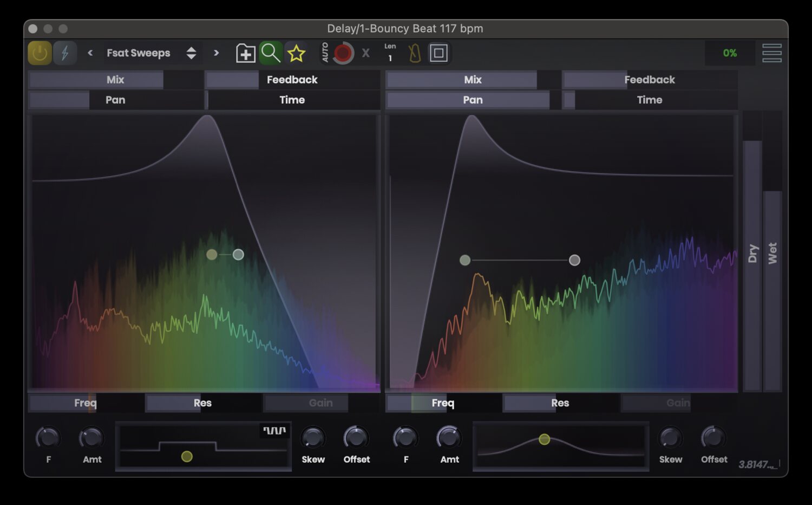
Task: Click the X clear button near record
Action: (366, 53)
